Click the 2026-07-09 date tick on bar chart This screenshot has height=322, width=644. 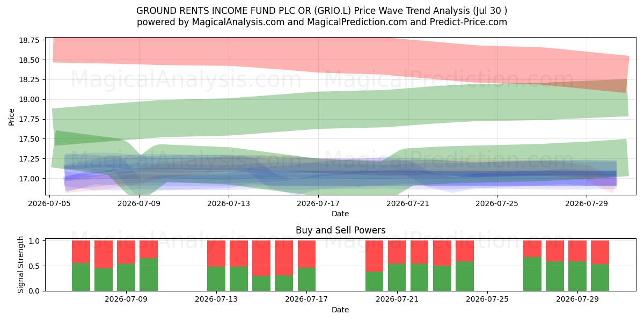click(x=126, y=299)
